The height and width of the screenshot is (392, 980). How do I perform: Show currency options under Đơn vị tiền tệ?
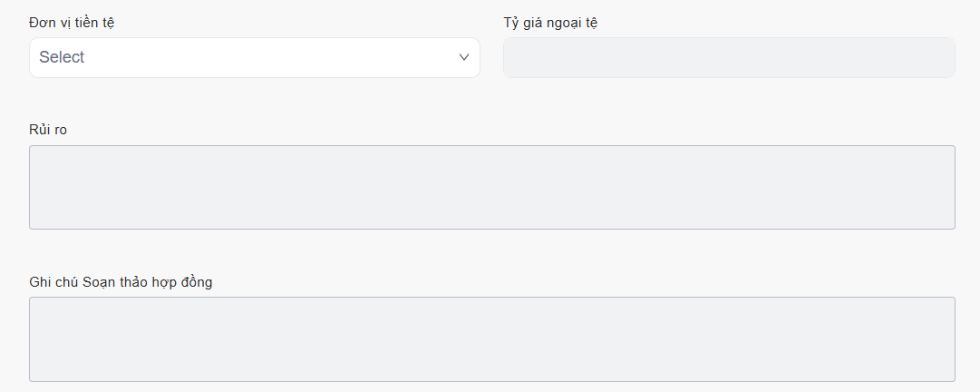(x=254, y=57)
